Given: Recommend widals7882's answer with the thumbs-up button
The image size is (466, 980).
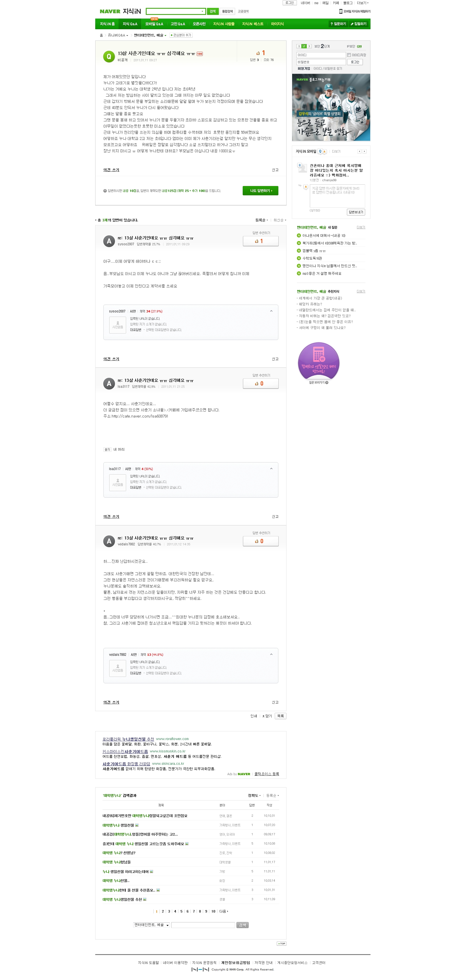Looking at the screenshot, I should pos(261,541).
